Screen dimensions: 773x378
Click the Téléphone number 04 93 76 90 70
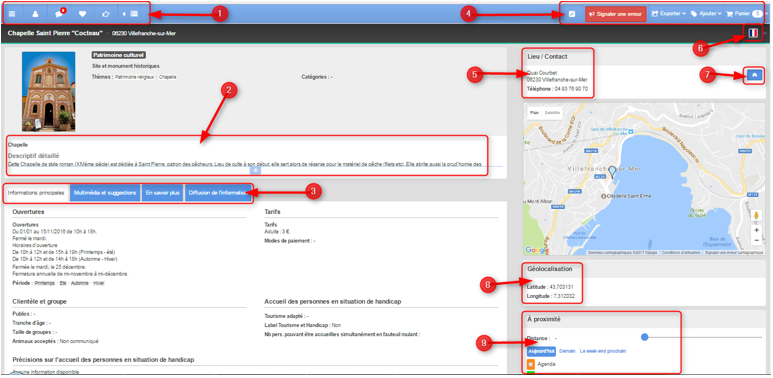pyautogui.click(x=571, y=89)
